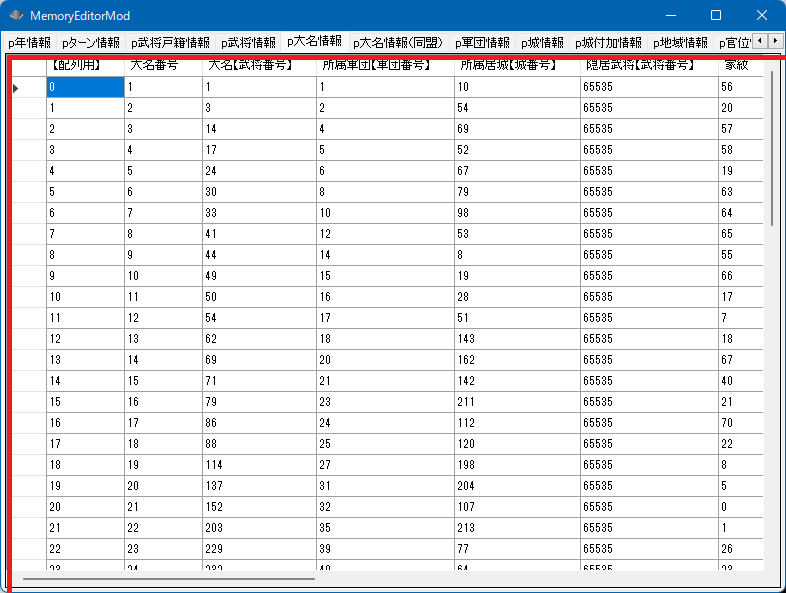
Task: Open the p城情報 tab
Action: (x=542, y=43)
